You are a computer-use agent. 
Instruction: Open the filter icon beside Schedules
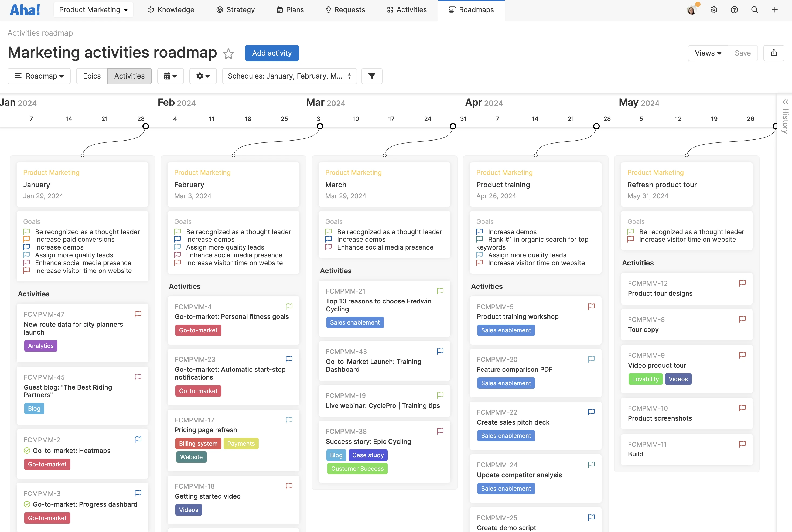point(372,76)
